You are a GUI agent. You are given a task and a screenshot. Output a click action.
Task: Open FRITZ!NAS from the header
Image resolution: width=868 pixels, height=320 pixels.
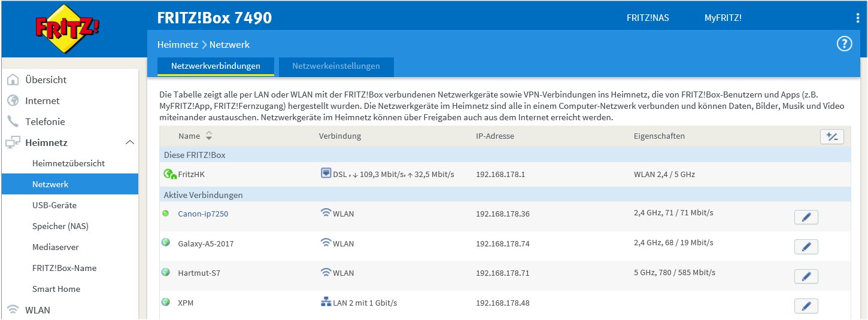[x=648, y=18]
